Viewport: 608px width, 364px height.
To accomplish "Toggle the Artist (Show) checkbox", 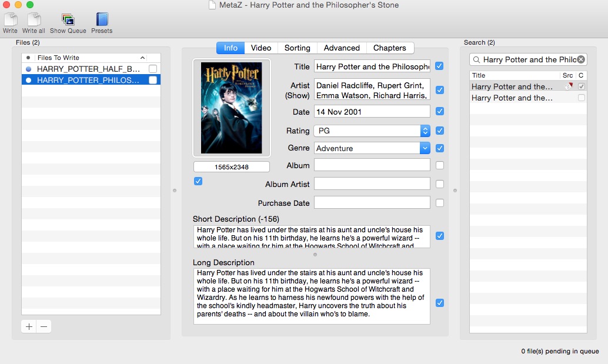I will [x=439, y=90].
